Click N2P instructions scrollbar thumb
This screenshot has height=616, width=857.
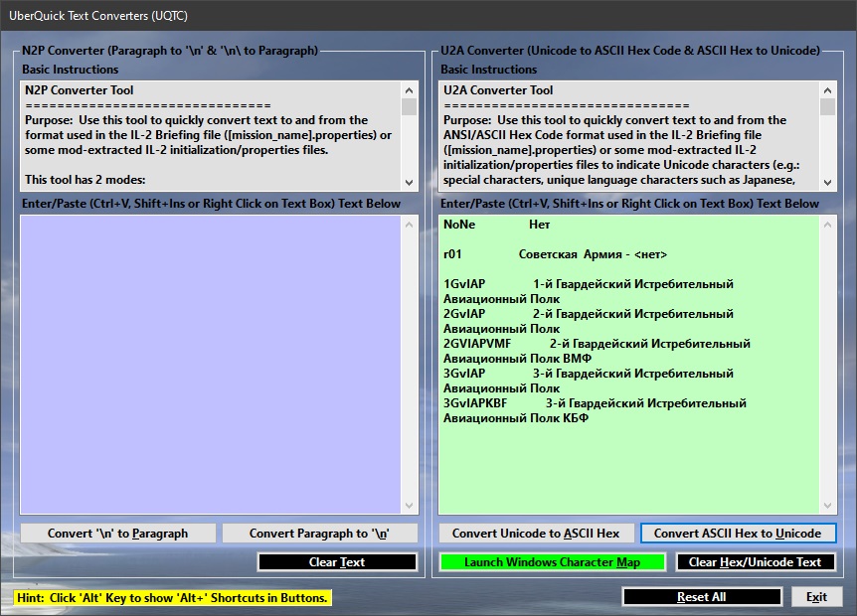coord(409,107)
